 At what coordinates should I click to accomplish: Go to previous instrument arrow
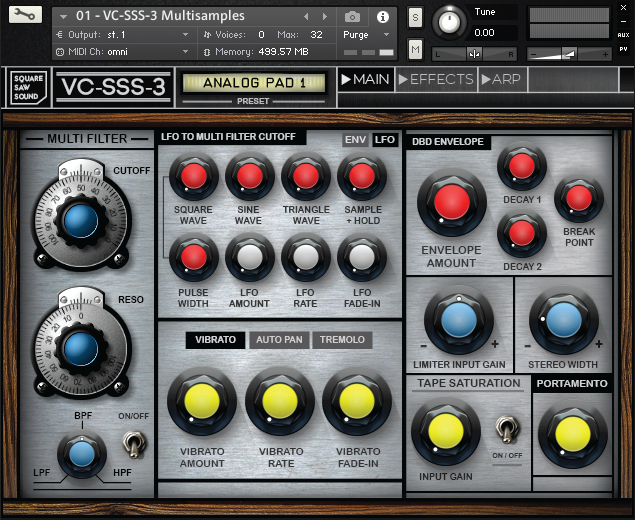[x=306, y=17]
